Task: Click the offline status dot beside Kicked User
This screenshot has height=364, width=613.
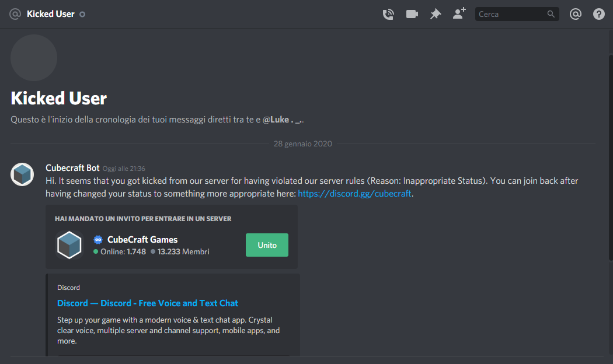Action: pyautogui.click(x=82, y=15)
